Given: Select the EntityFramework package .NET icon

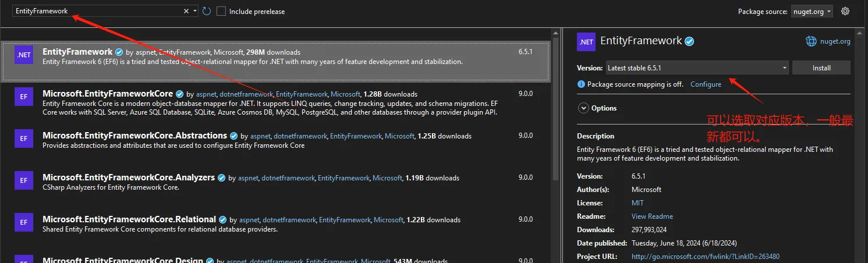Looking at the screenshot, I should click(x=24, y=55).
